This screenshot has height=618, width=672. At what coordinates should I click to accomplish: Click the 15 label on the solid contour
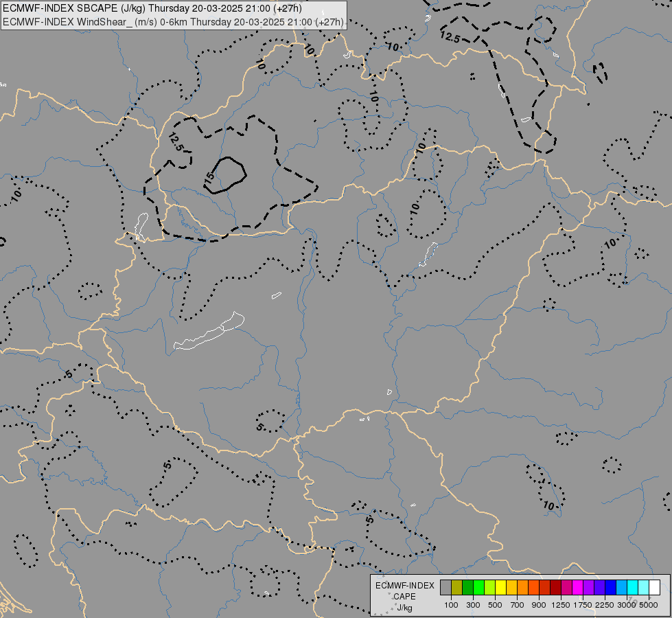point(209,176)
